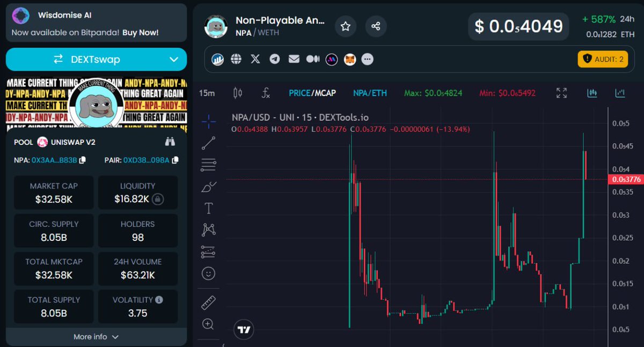Toggle fullscreen chart mode
644x347 pixels.
(562, 93)
